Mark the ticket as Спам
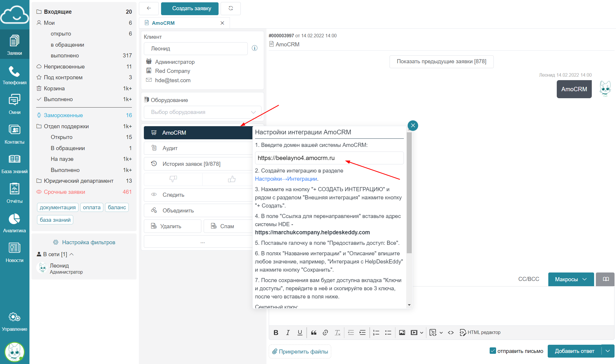The width and height of the screenshot is (616, 364). (x=228, y=226)
